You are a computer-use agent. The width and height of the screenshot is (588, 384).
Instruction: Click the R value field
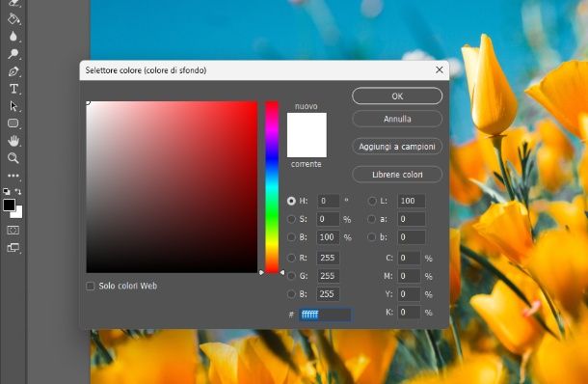329,258
